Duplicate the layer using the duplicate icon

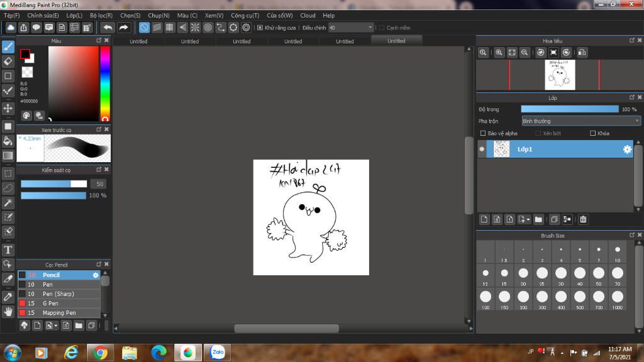pyautogui.click(x=554, y=219)
